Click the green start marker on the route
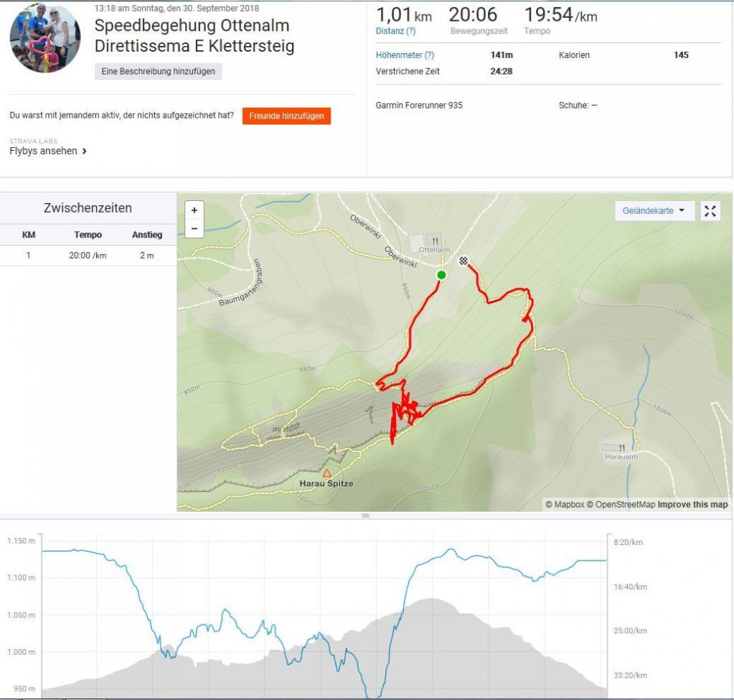The height and width of the screenshot is (700, 734). point(441,275)
